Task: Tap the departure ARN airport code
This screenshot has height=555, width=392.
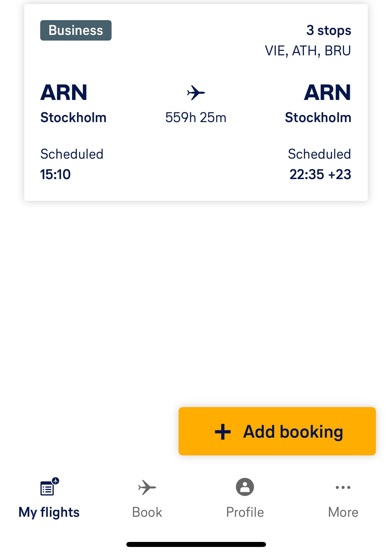Action: [x=64, y=93]
